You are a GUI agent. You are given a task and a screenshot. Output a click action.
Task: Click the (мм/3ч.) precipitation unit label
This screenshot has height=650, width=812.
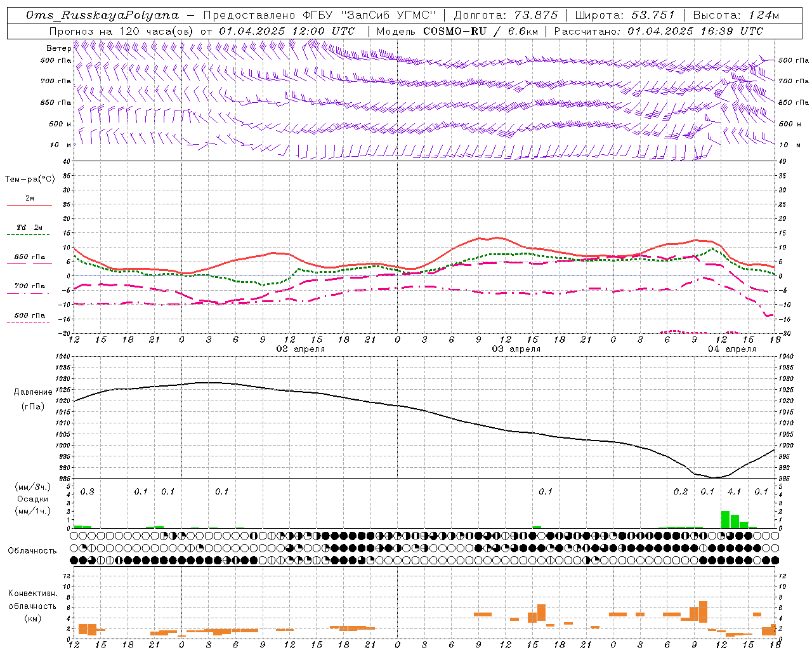(x=33, y=487)
